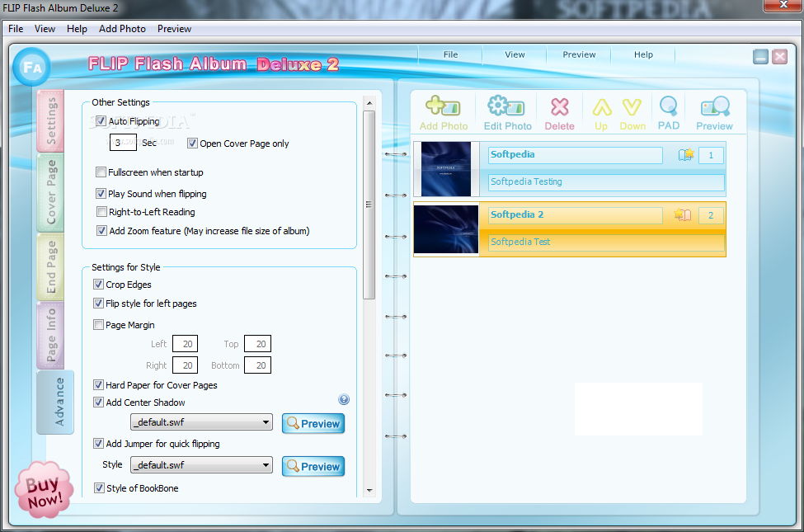Toggle Auto Flipping checkbox
This screenshot has height=532, width=804.
point(101,121)
